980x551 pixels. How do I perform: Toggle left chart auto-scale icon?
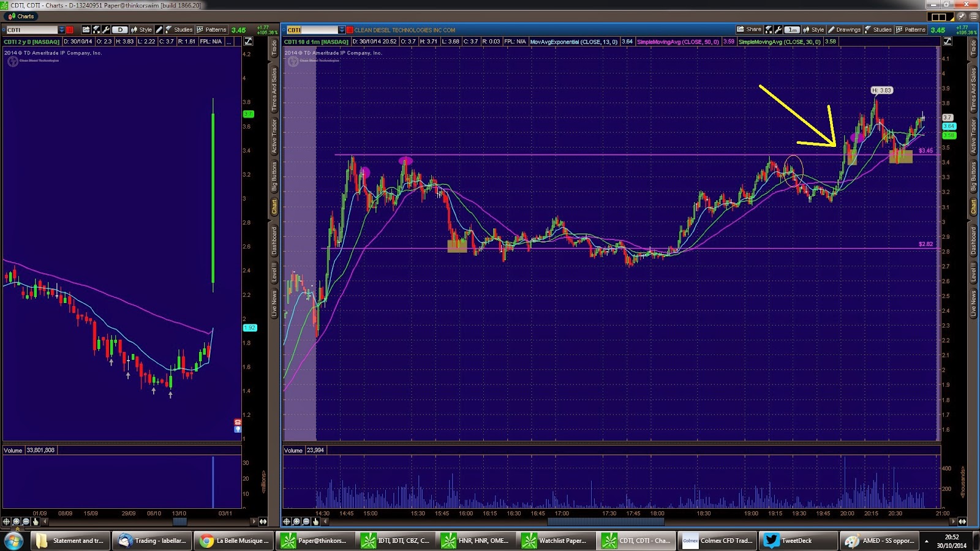click(248, 41)
